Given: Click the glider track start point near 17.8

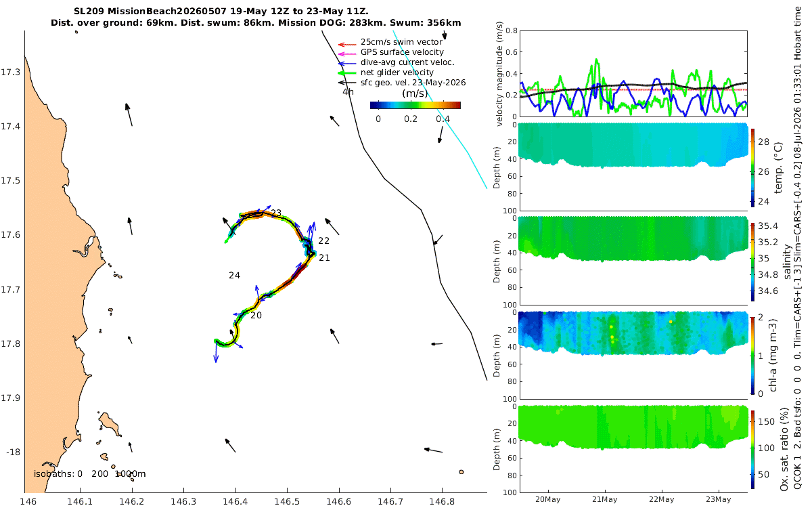Looking at the screenshot, I should (x=216, y=341).
